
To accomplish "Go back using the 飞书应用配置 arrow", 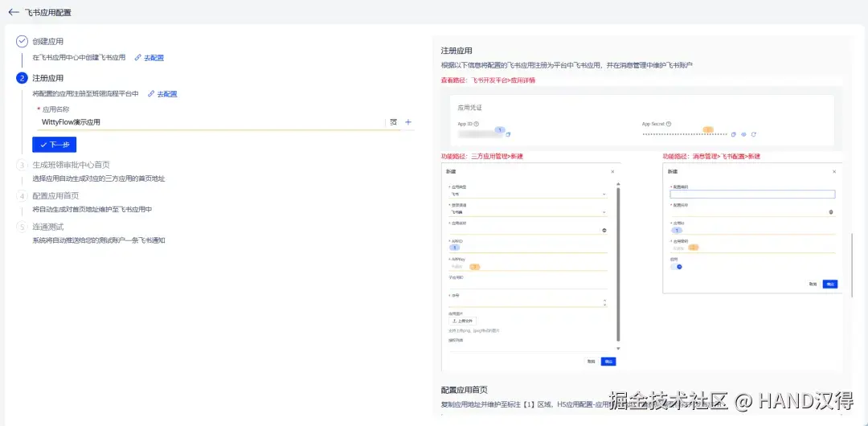I will point(14,12).
